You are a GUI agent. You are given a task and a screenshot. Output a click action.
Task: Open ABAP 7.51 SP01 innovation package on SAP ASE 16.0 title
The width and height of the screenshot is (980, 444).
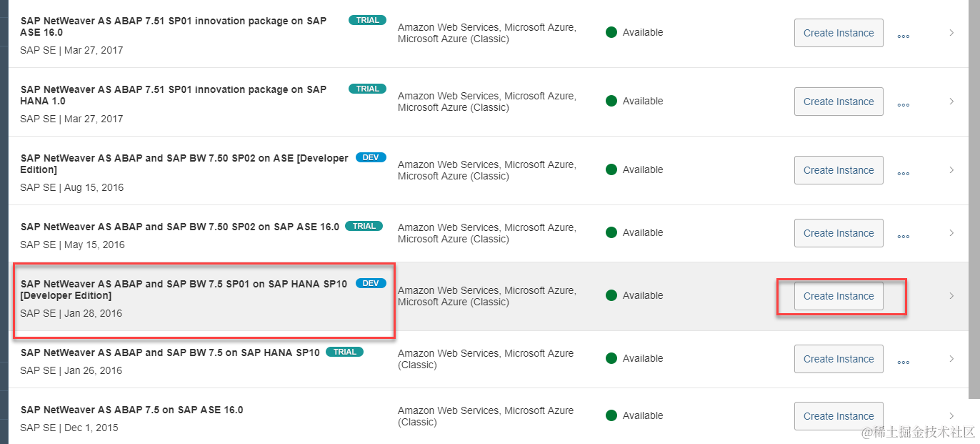[174, 26]
